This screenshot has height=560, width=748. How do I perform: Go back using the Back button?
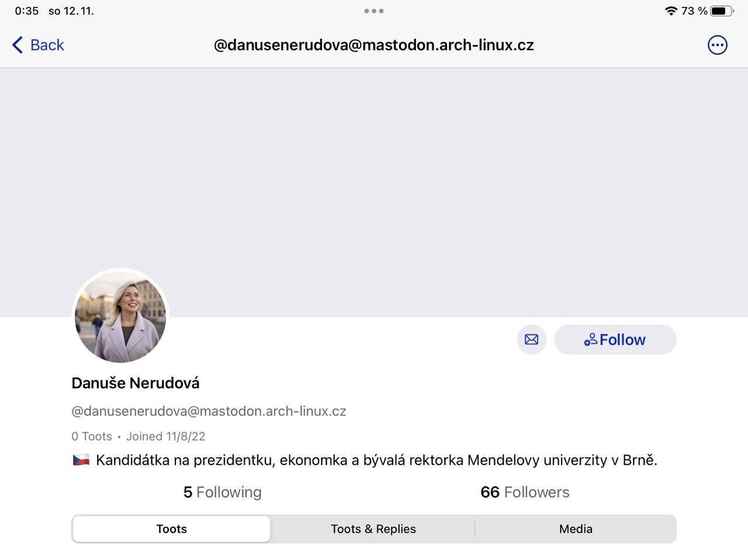pos(39,45)
